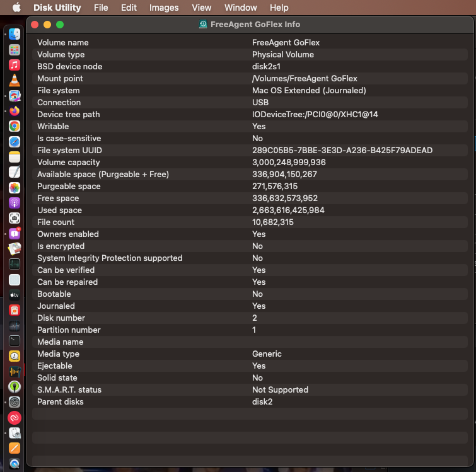
Task: Click used space value 2,663,616,425,984
Action: click(x=288, y=210)
